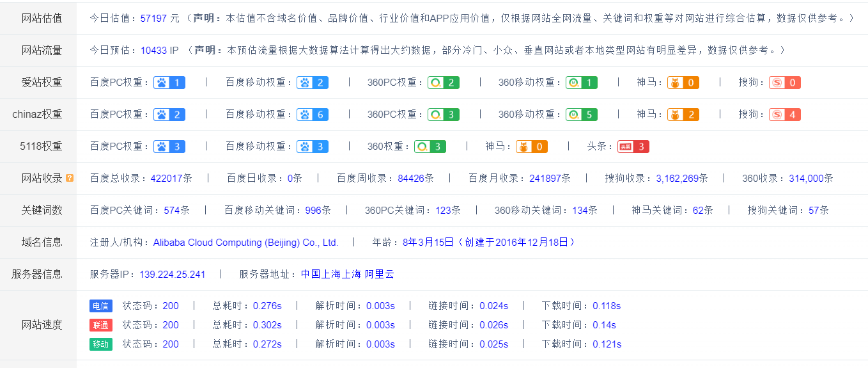Select the chinaz权重 row label

(38, 115)
